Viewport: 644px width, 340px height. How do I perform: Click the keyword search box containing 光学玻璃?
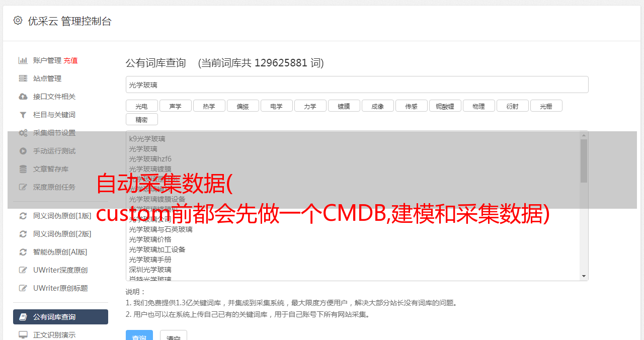coord(357,84)
